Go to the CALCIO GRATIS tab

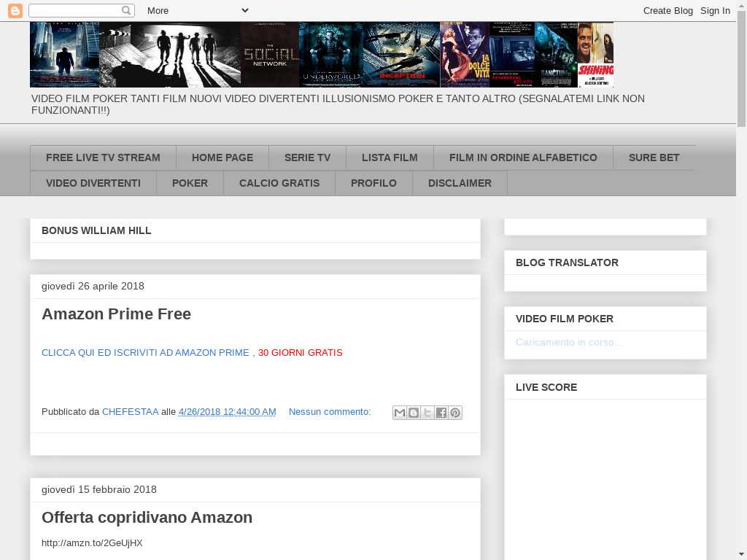click(279, 183)
